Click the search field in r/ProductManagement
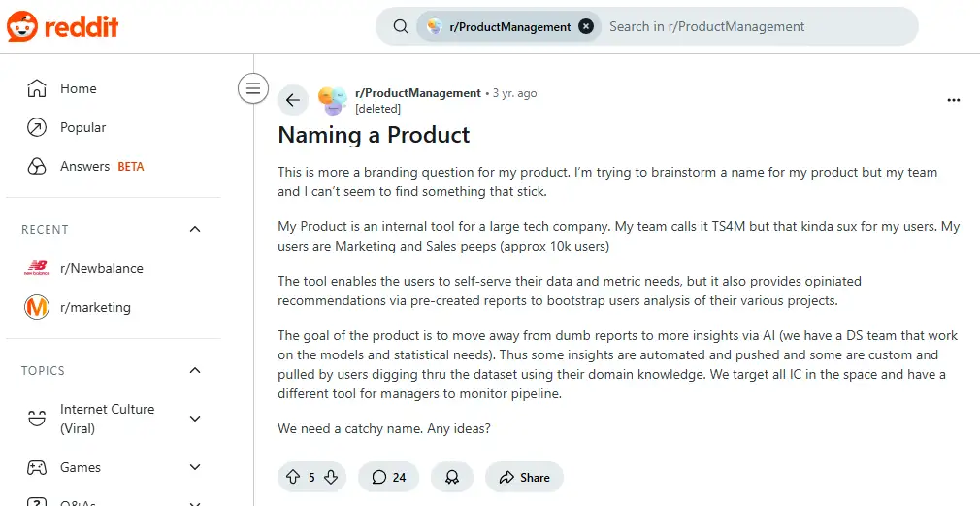 pyautogui.click(x=756, y=26)
